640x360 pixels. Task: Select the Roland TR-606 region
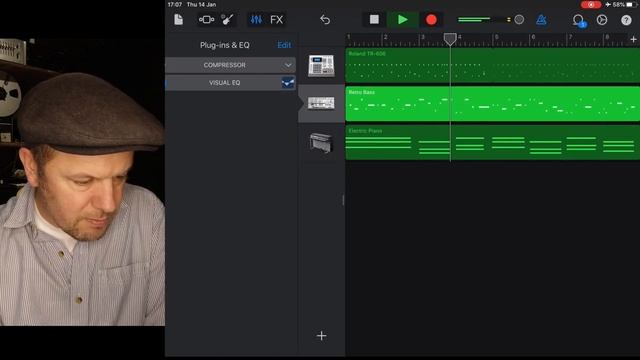tap(493, 66)
